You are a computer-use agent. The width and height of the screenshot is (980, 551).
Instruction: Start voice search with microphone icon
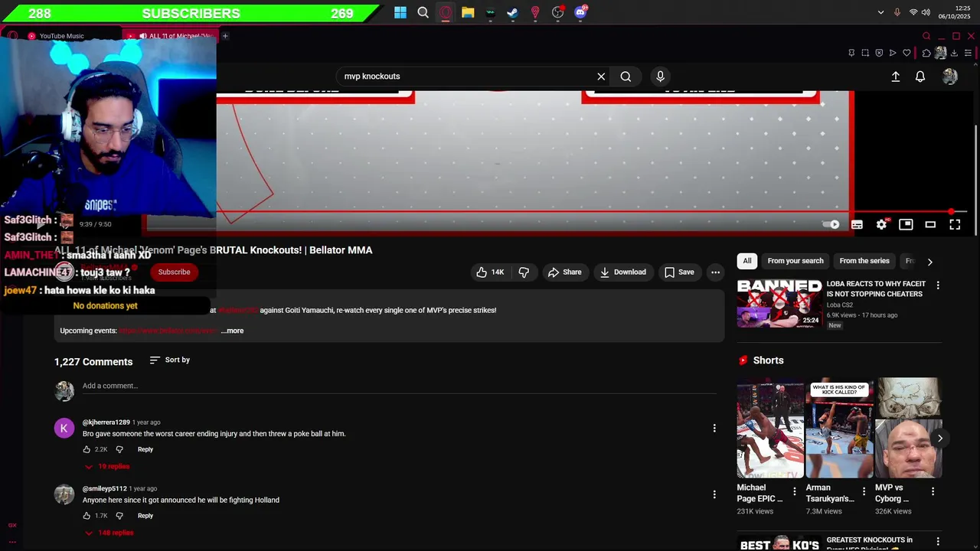pos(660,77)
